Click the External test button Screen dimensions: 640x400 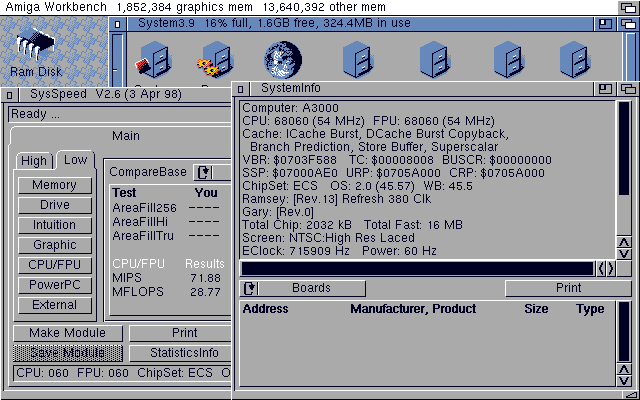point(55,305)
